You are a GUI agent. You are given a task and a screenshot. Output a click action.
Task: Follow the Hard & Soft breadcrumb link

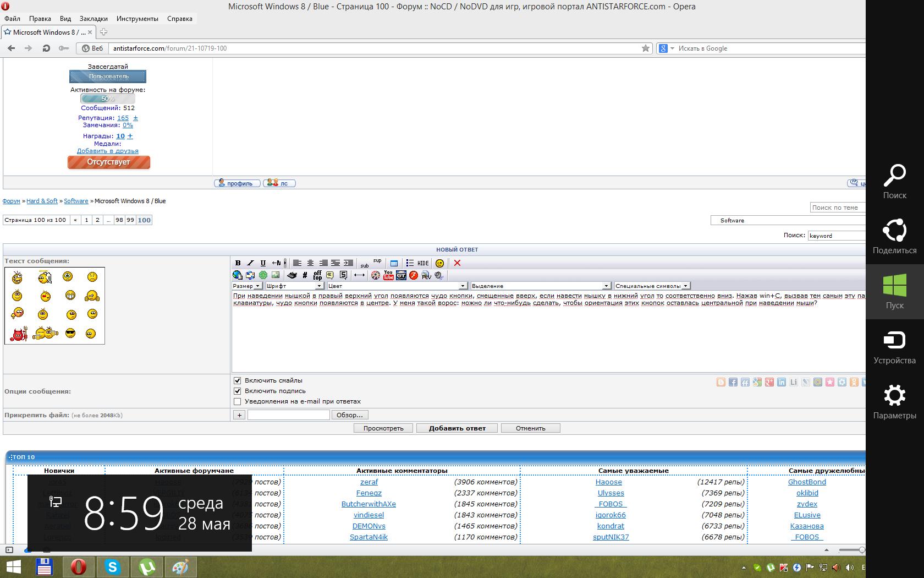(x=42, y=201)
